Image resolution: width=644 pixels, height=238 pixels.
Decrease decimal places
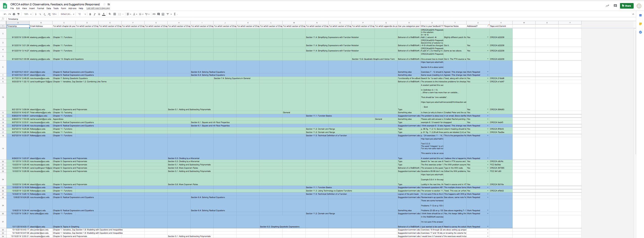tap(44, 14)
